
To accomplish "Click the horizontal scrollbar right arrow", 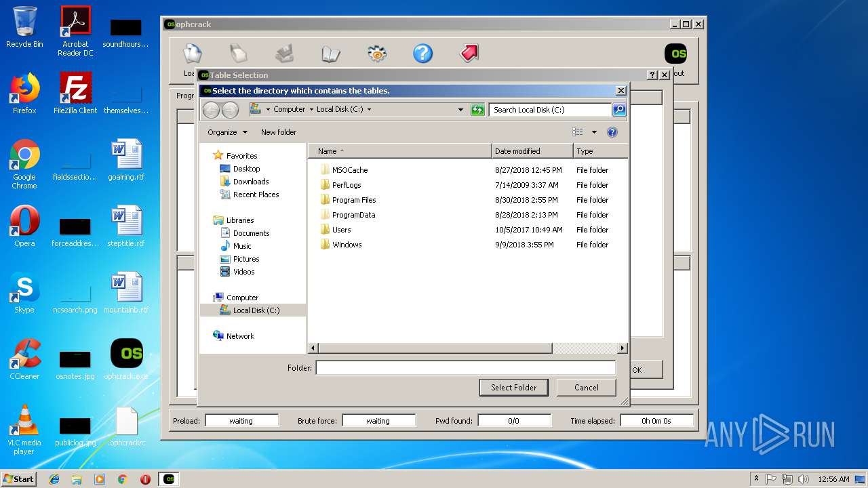I will tap(622, 348).
